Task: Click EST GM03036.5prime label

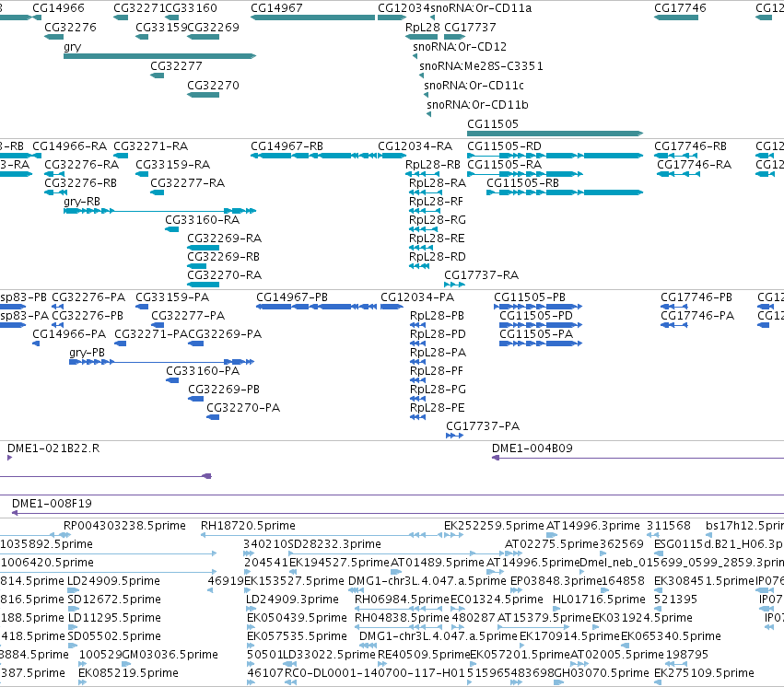Action: [170, 655]
